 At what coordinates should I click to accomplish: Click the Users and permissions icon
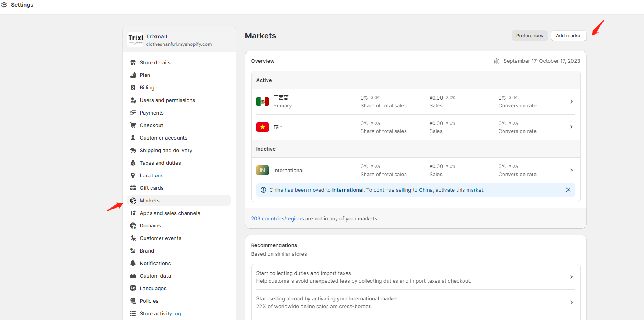[133, 100]
